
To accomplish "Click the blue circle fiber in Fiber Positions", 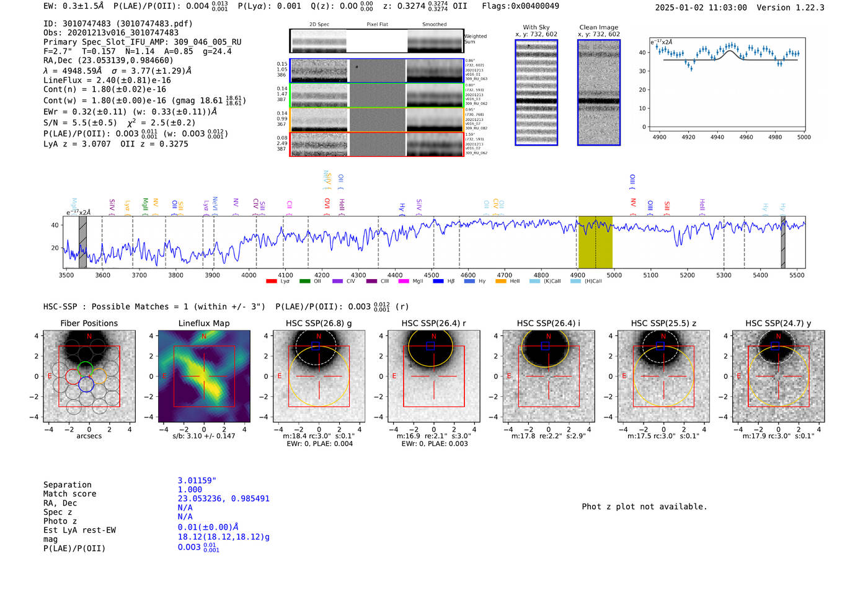I will [x=86, y=384].
